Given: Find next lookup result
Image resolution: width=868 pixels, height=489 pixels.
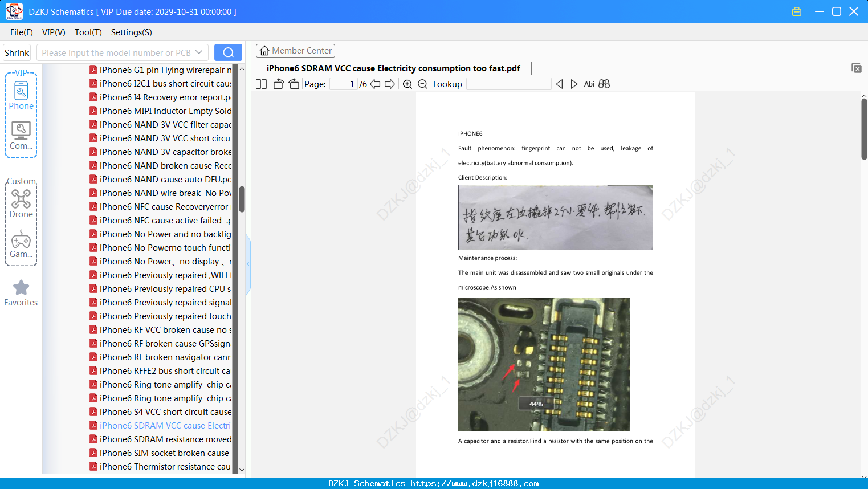Looking at the screenshot, I should [x=574, y=84].
